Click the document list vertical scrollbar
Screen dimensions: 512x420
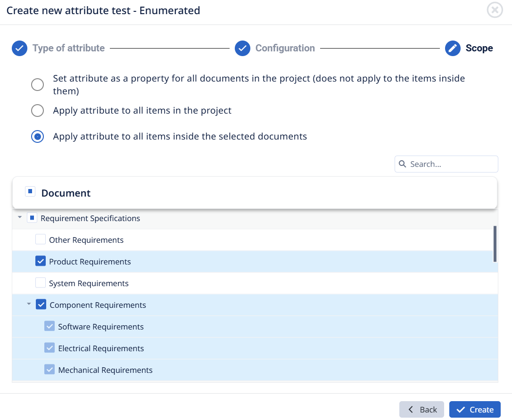pos(495,244)
